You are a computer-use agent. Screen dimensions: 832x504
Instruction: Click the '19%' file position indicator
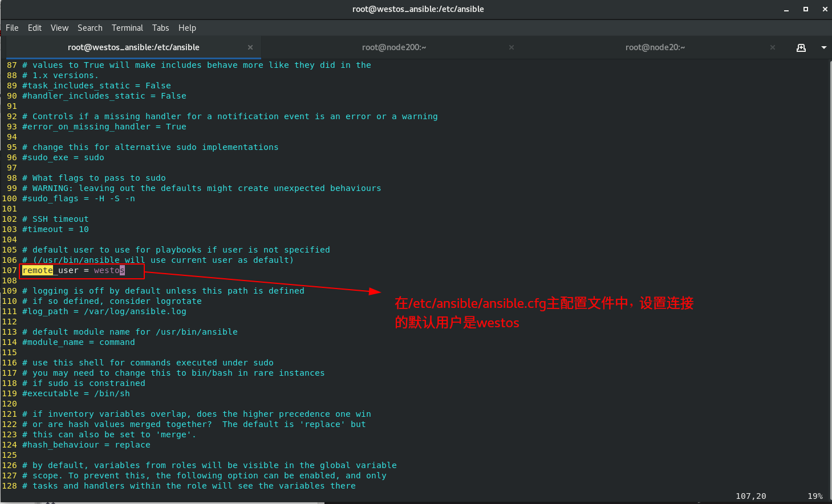(815, 496)
